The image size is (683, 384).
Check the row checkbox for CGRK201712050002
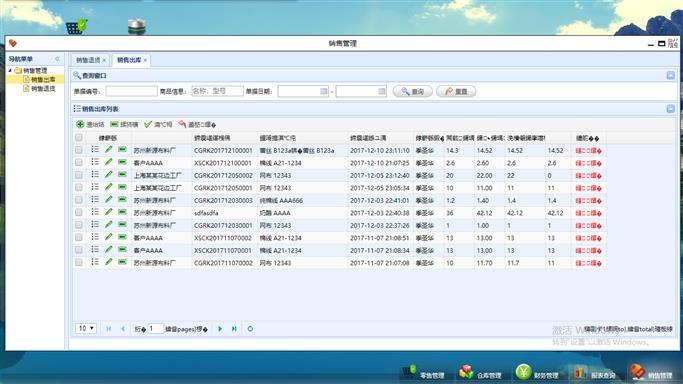click(79, 175)
